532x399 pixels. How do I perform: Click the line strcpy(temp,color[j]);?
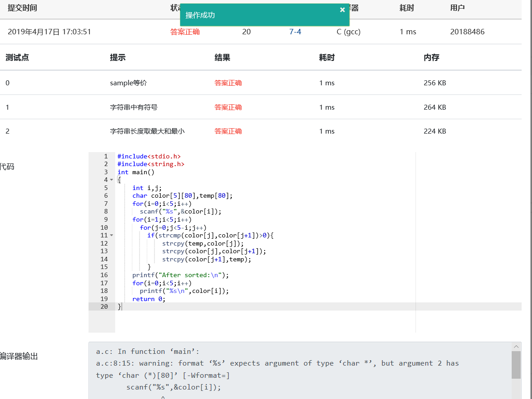click(203, 243)
